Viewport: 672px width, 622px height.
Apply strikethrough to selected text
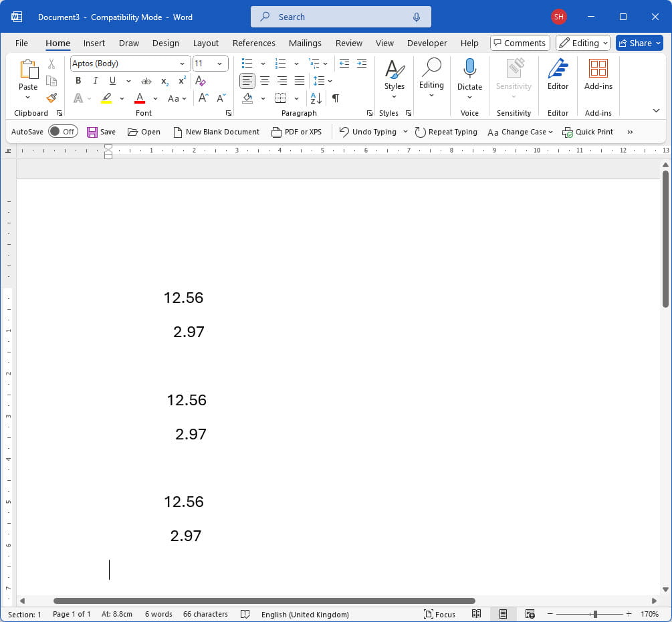(x=146, y=80)
